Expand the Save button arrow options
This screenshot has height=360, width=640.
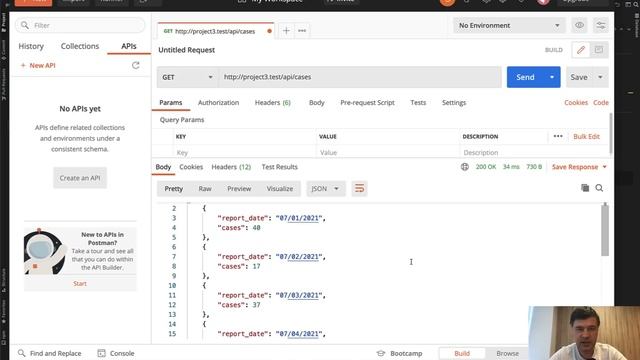pyautogui.click(x=600, y=77)
